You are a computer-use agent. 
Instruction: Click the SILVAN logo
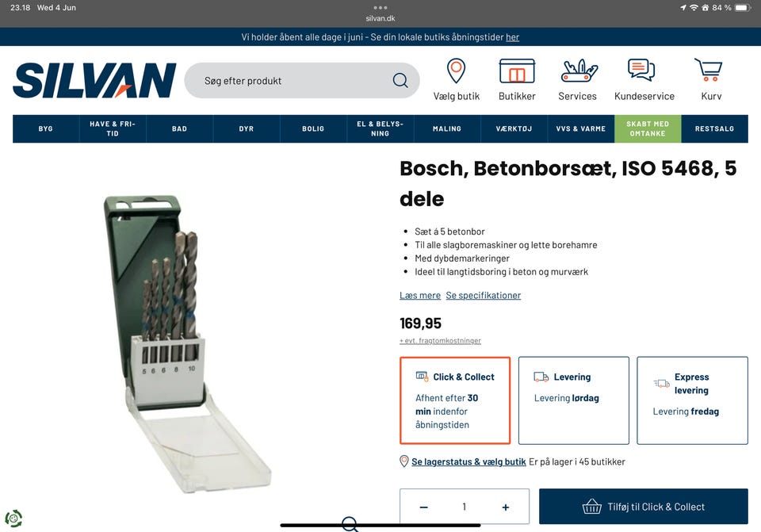click(x=94, y=80)
